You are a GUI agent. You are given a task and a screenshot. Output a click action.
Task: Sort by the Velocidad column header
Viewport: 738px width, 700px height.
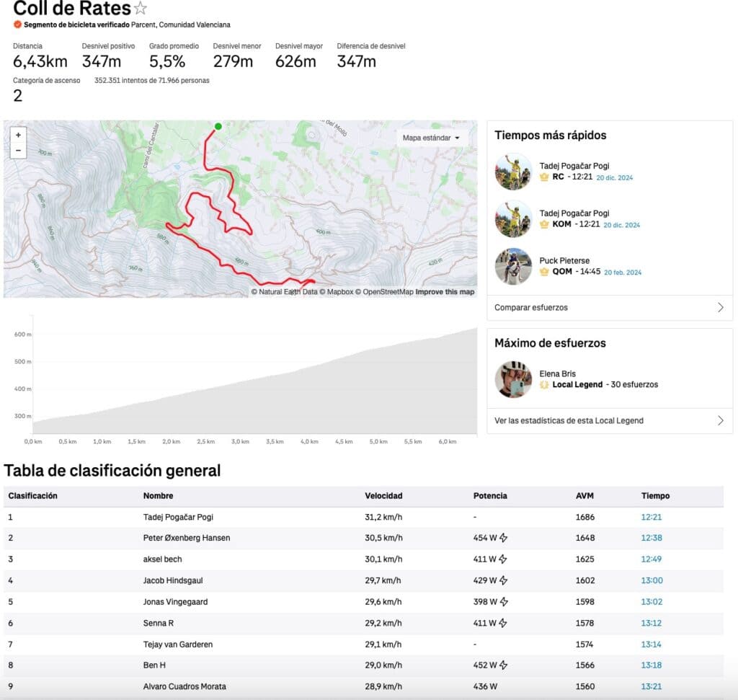point(383,496)
